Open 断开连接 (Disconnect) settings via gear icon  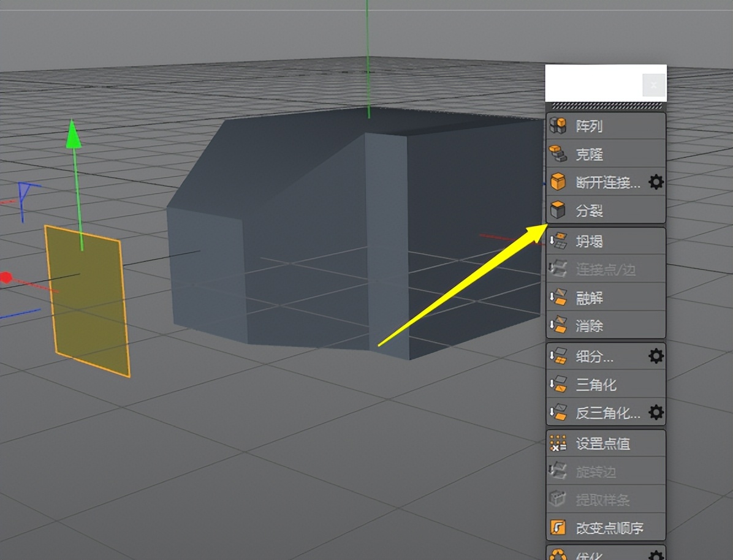pyautogui.click(x=656, y=182)
